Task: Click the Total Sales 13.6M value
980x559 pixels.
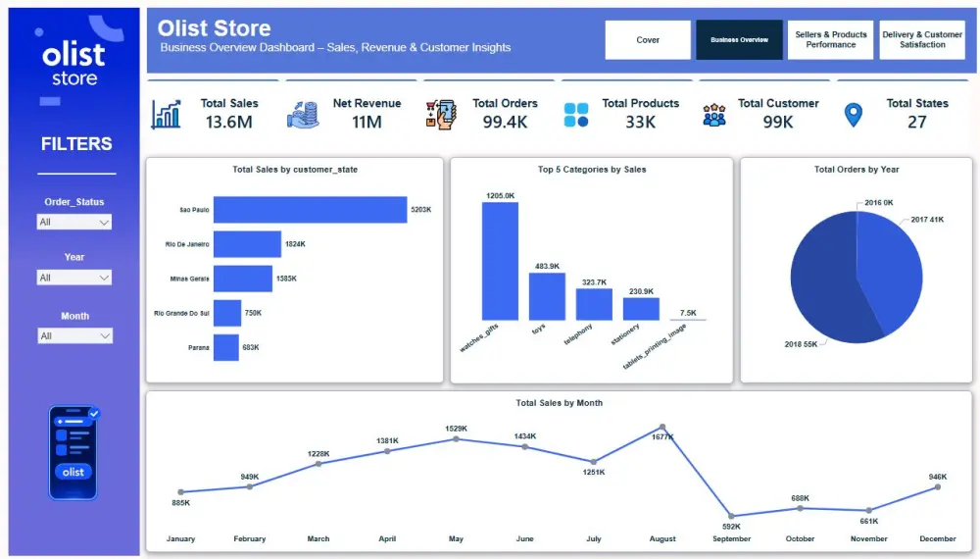Action: tap(228, 122)
